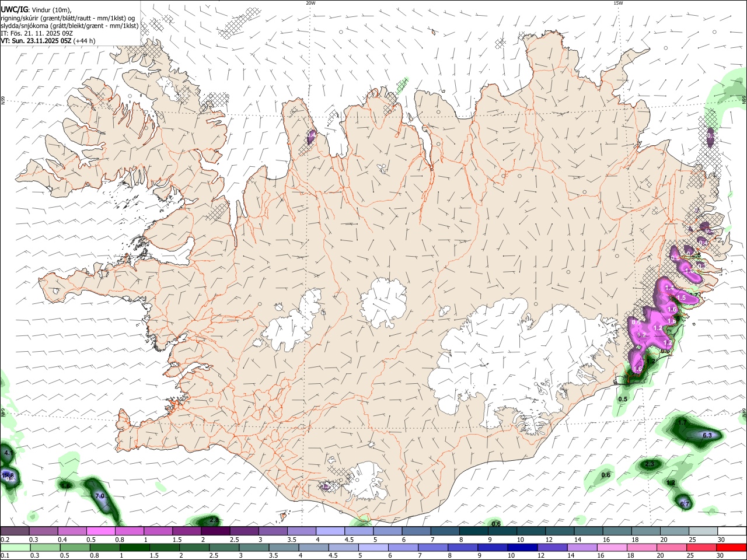Click the '1.7' rainfall value

(x=682, y=422)
